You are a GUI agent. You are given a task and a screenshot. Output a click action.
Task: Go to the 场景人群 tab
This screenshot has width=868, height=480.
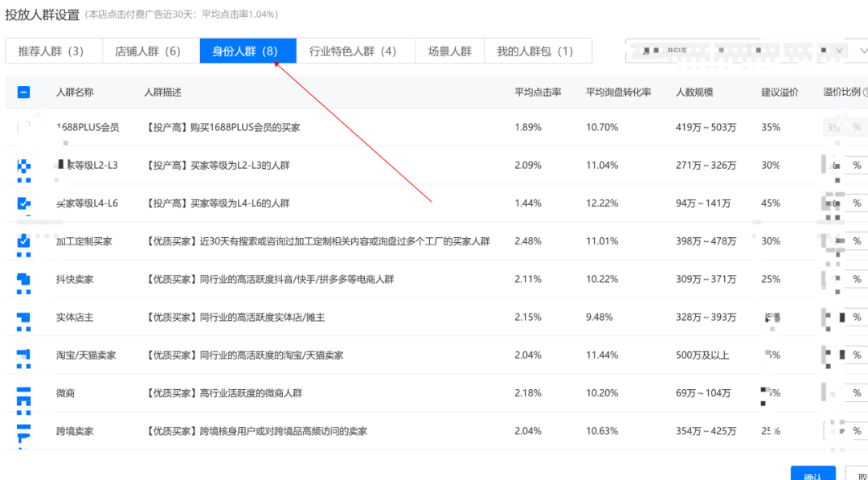click(450, 51)
